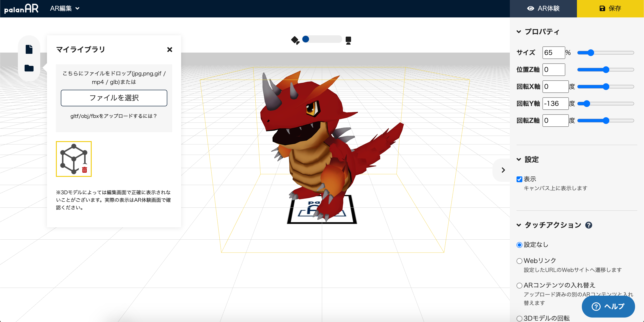The height and width of the screenshot is (322, 644).
Task: Select the 3D model cube thumbnail
Action: pyautogui.click(x=74, y=159)
